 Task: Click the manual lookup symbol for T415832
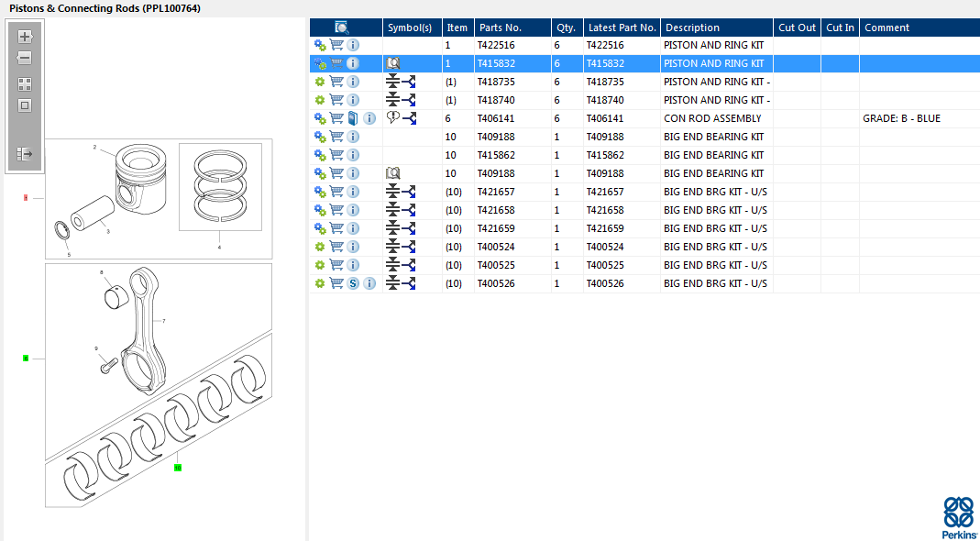click(393, 63)
